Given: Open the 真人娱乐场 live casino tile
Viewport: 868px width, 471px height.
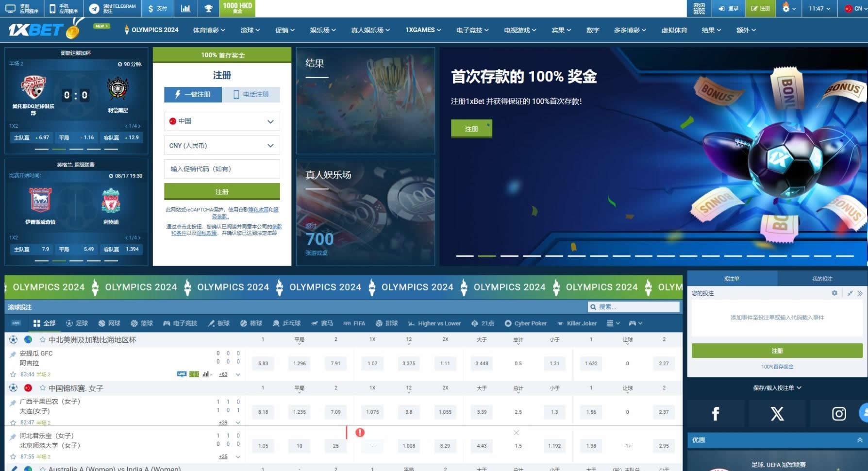Looking at the screenshot, I should (366, 212).
